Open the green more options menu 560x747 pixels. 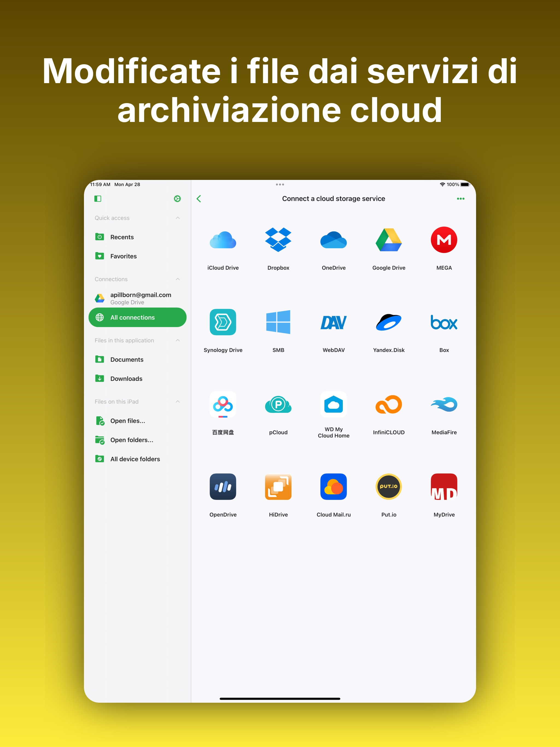[x=461, y=199]
